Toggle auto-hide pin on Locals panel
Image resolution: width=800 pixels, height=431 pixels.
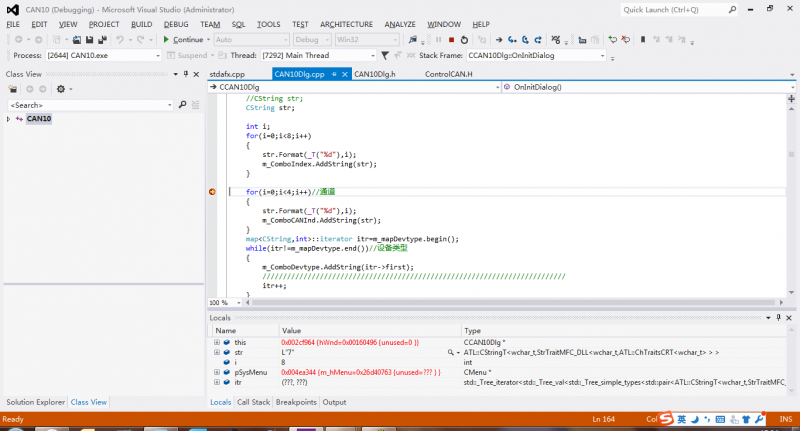780,317
